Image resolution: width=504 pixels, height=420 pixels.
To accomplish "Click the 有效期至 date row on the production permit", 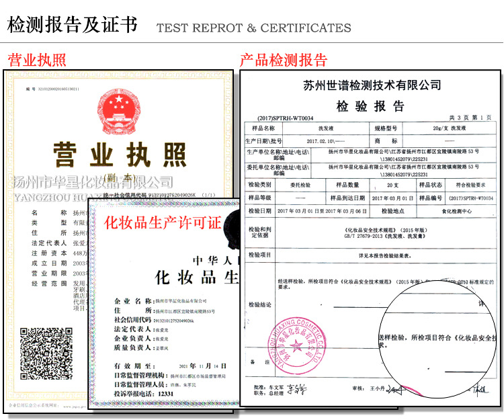I will 171,366.
